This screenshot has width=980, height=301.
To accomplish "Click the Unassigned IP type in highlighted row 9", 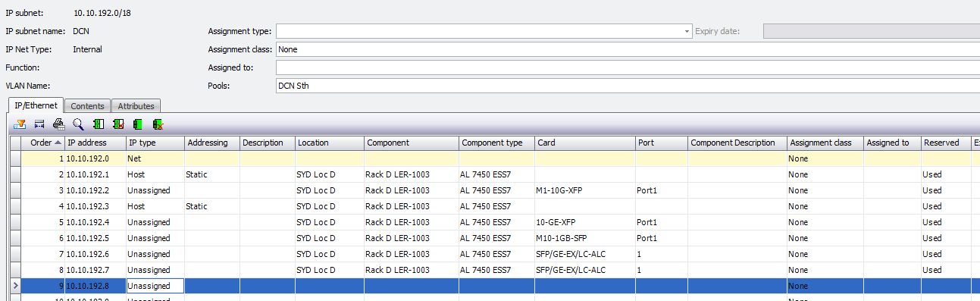I will click(x=155, y=286).
